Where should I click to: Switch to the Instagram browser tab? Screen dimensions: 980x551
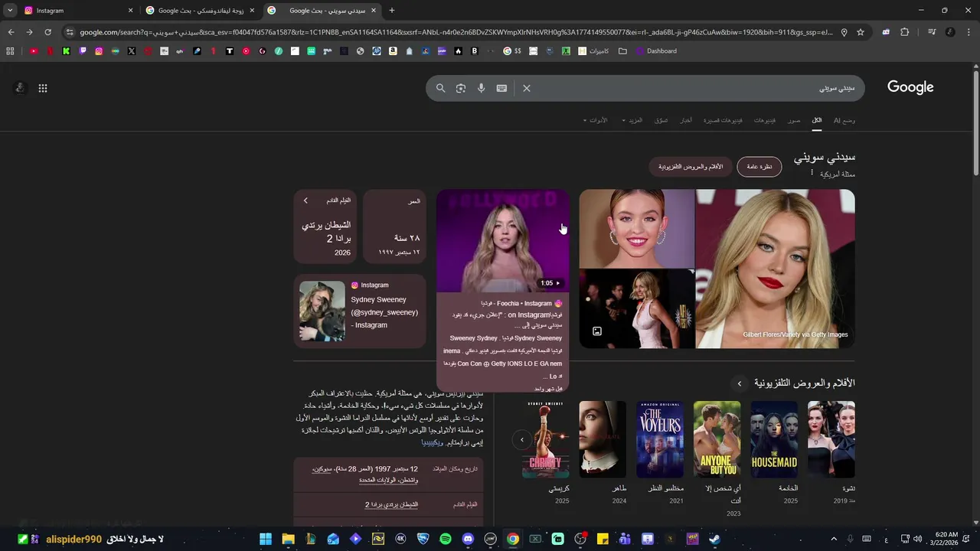[77, 11]
